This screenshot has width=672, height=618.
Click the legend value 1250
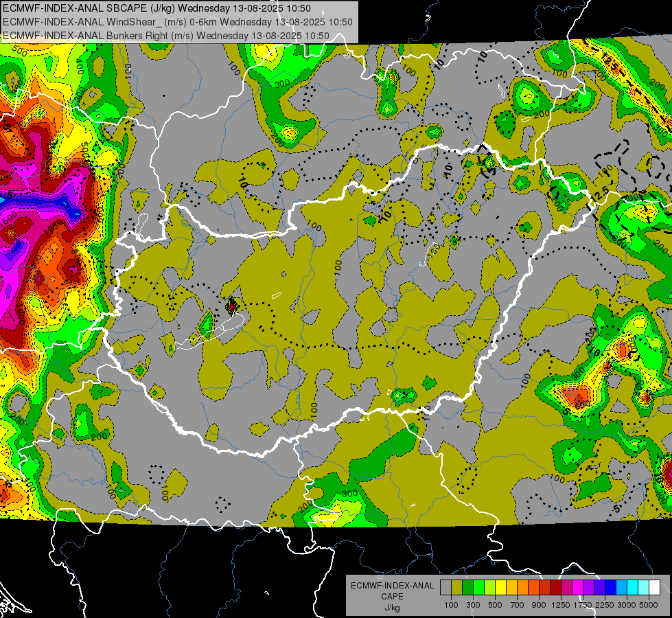click(x=561, y=605)
